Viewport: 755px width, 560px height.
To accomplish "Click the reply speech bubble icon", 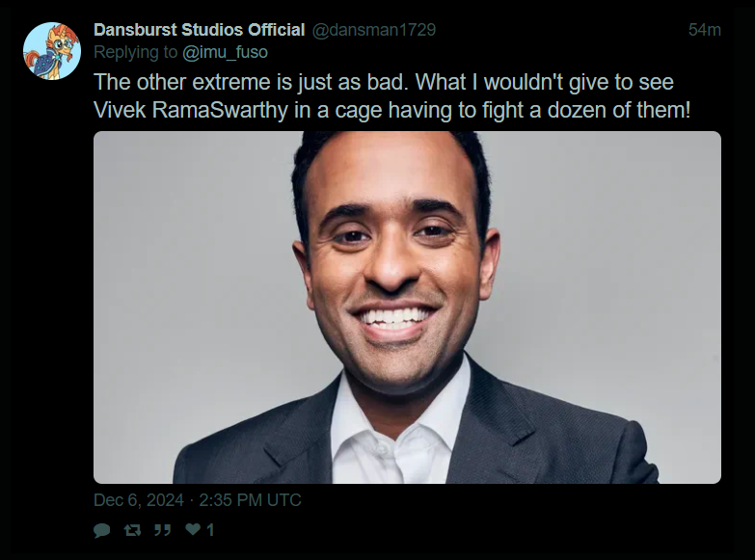I will tap(101, 530).
